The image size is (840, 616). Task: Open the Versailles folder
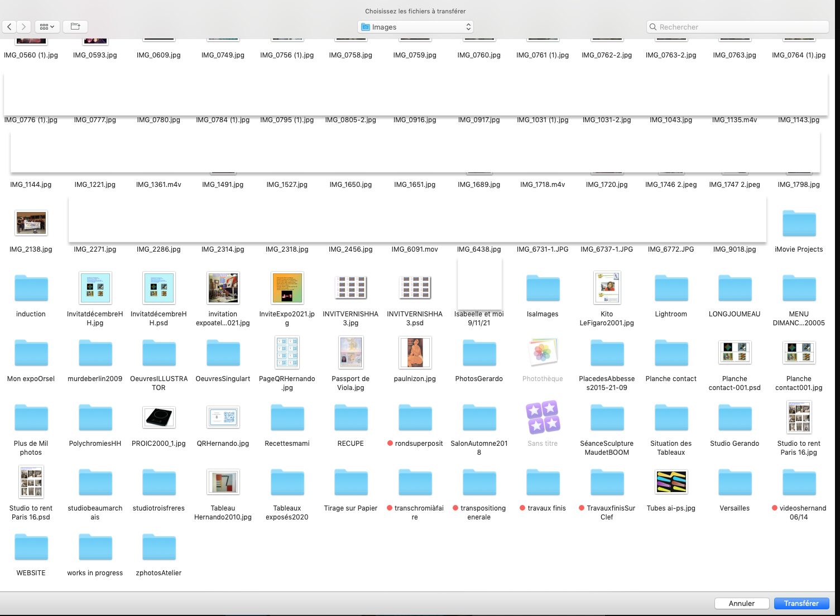tap(735, 483)
